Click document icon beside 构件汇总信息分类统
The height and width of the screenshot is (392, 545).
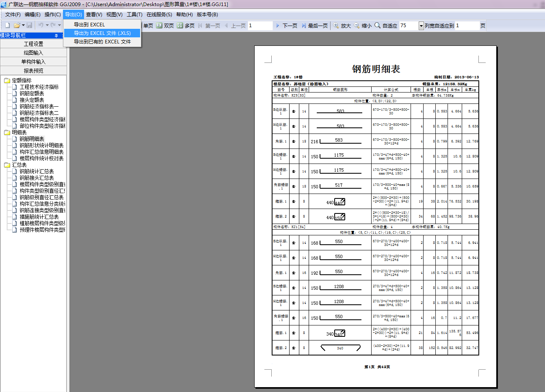15,204
